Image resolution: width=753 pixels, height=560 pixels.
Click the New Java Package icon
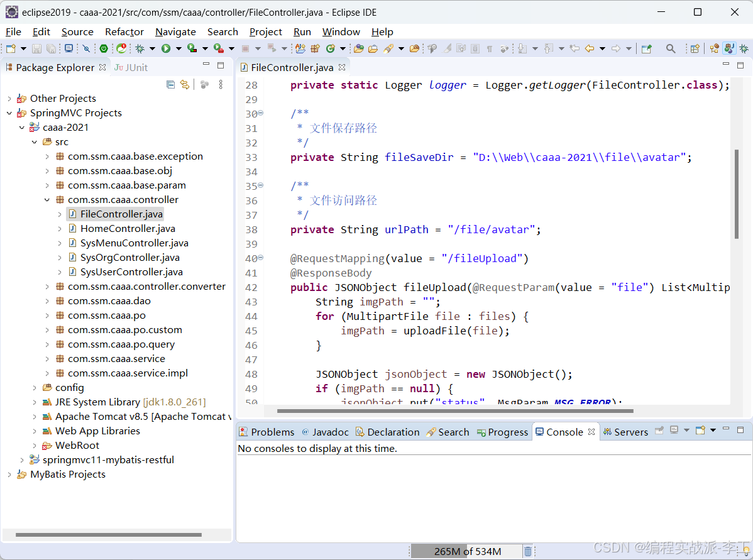pos(315,48)
